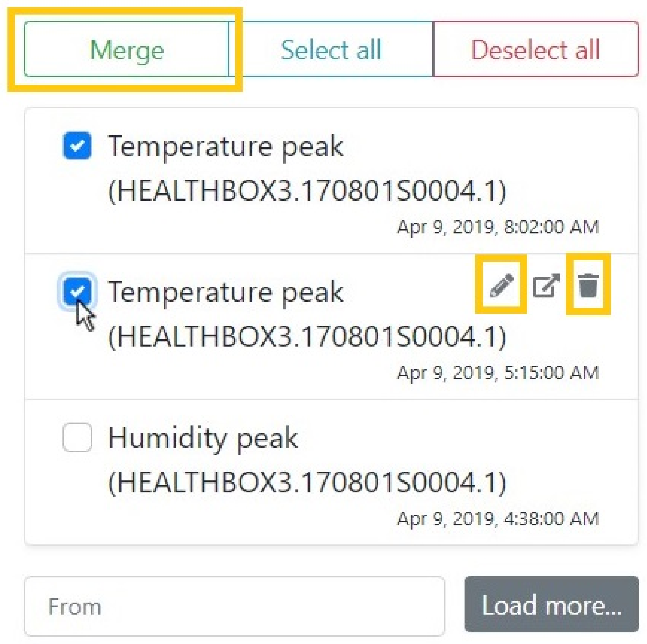Check the Humidity peak checkbox
Viewport: 647px width, 644px height.
pos(77,437)
